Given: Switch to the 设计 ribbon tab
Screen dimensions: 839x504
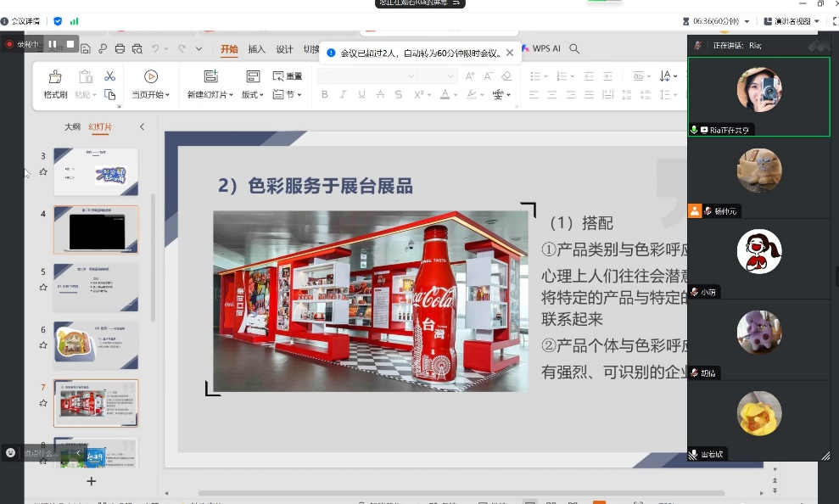Looking at the screenshot, I should tap(285, 49).
